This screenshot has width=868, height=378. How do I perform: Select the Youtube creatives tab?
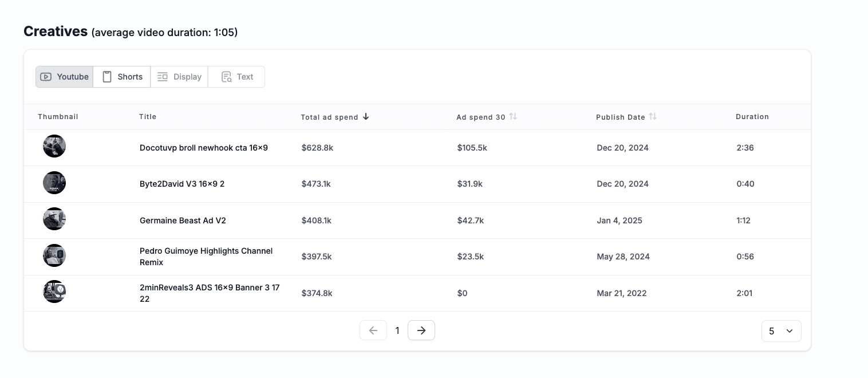pyautogui.click(x=64, y=77)
